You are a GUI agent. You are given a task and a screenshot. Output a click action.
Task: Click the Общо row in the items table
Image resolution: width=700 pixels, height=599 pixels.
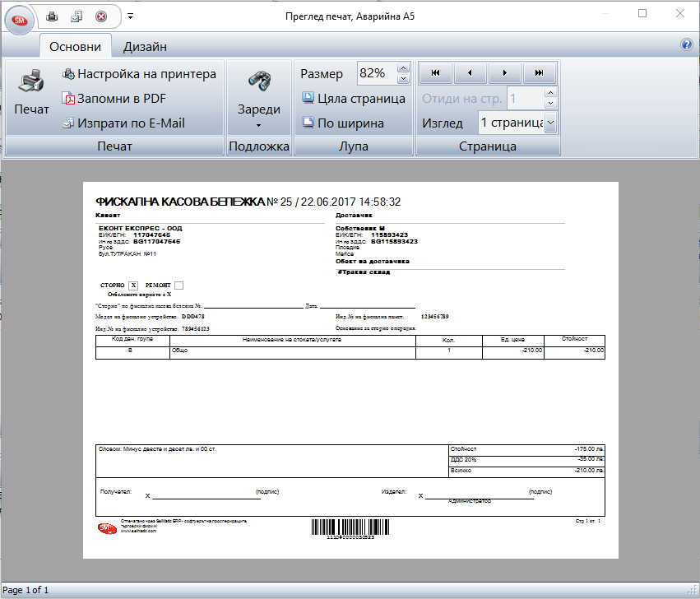click(350, 352)
